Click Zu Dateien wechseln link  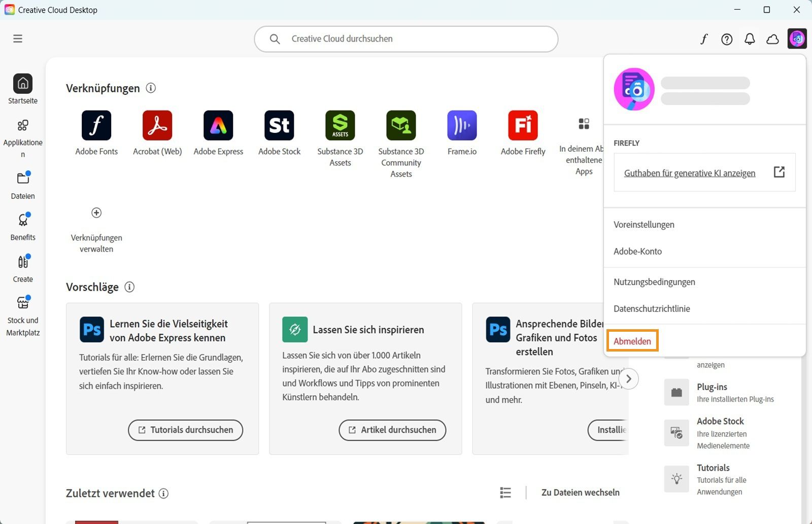[x=580, y=493]
